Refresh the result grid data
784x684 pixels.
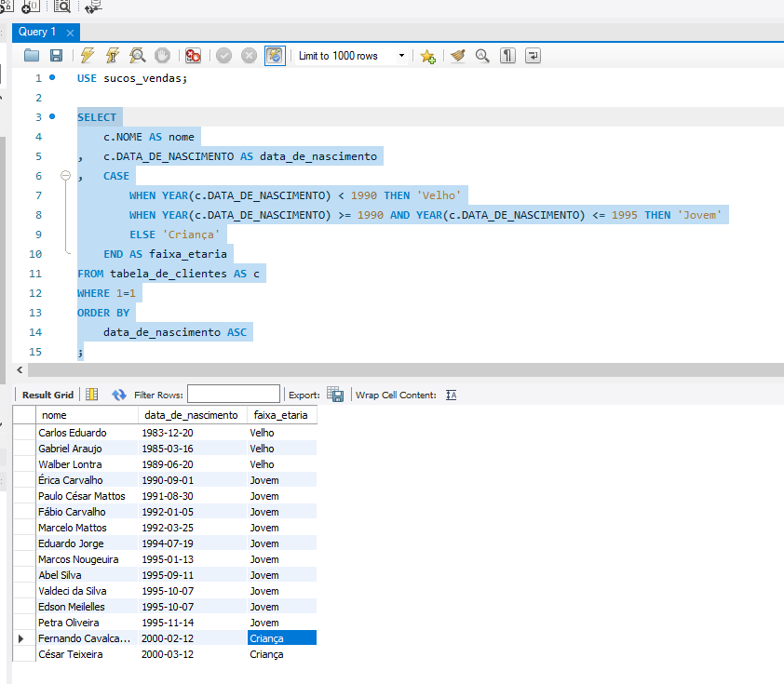click(118, 395)
